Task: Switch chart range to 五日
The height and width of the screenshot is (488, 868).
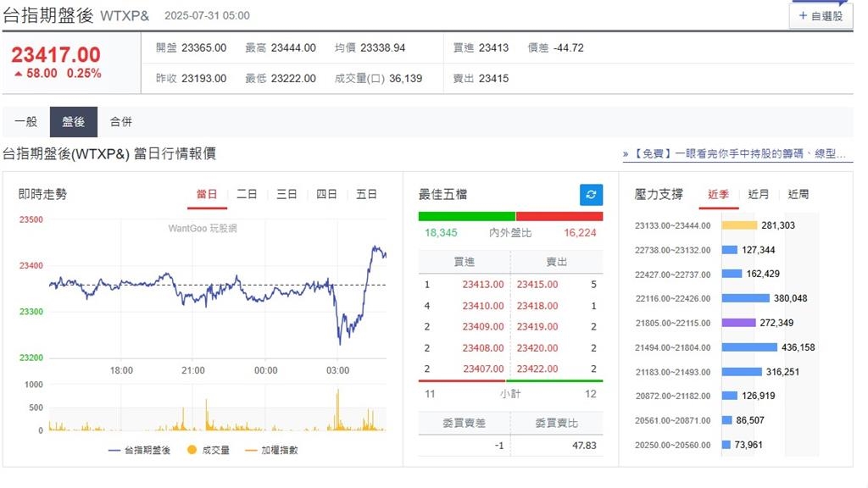Action: (366, 194)
